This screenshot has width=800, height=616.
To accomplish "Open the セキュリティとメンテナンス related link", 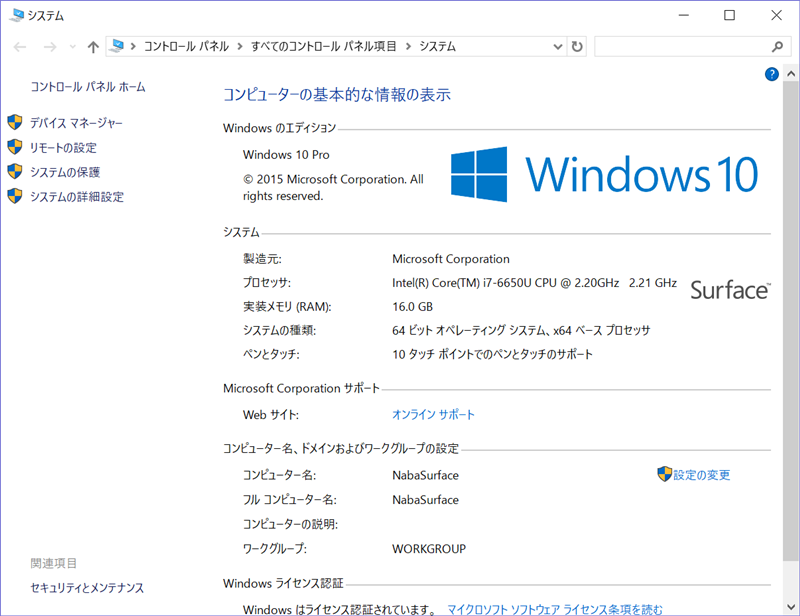I will (87, 588).
